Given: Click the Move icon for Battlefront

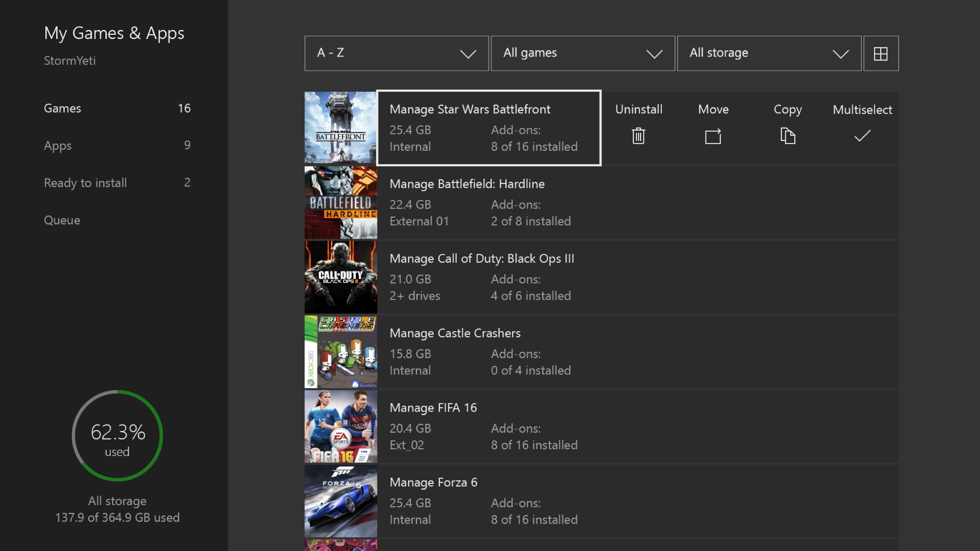Looking at the screenshot, I should [x=713, y=136].
